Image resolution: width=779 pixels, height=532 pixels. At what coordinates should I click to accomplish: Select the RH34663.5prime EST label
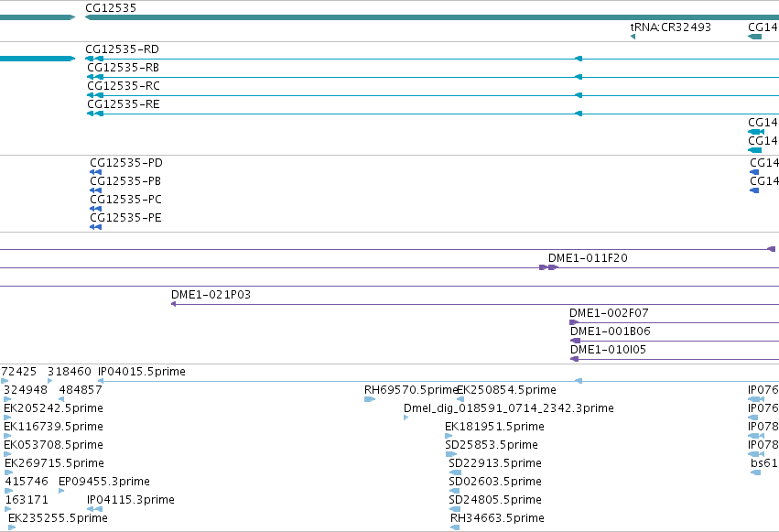tap(497, 519)
